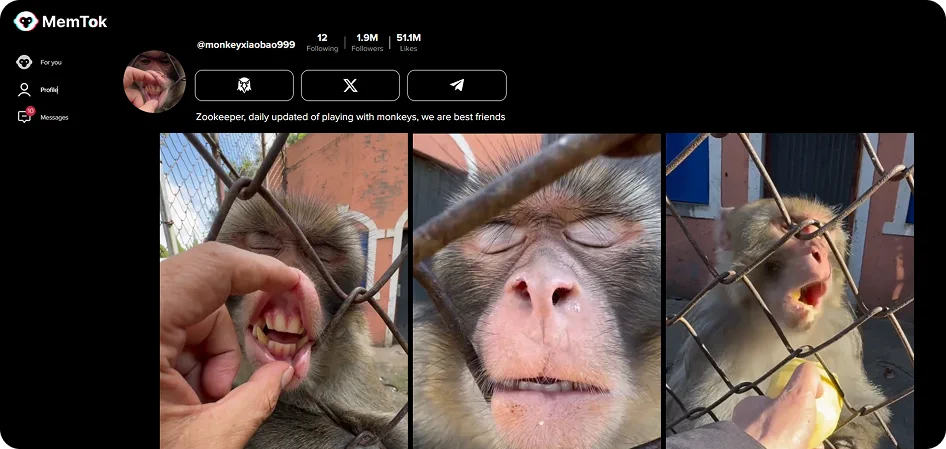Open the For you monkey icon
The image size is (946, 449).
pyautogui.click(x=24, y=62)
